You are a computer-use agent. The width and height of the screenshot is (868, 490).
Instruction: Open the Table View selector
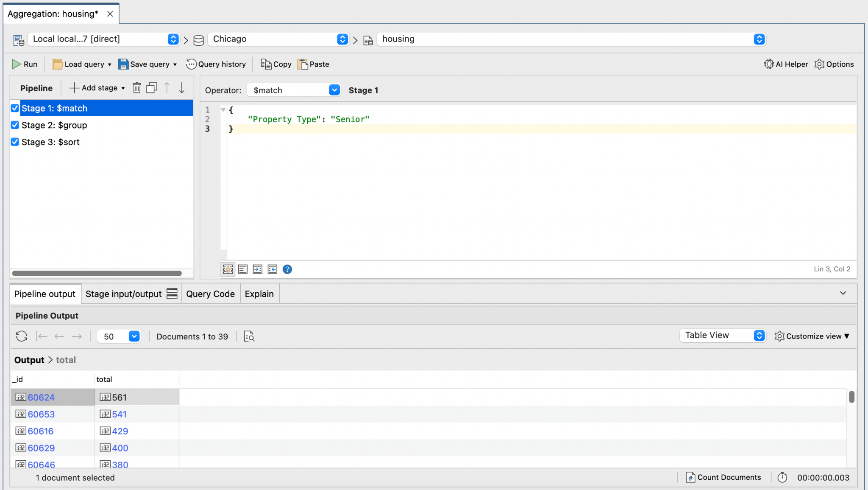pos(758,335)
